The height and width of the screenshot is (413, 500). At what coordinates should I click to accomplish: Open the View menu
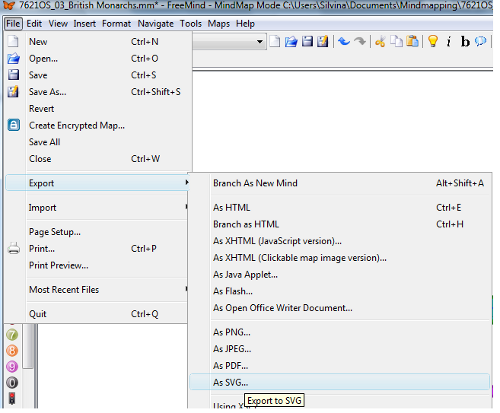[58, 24]
